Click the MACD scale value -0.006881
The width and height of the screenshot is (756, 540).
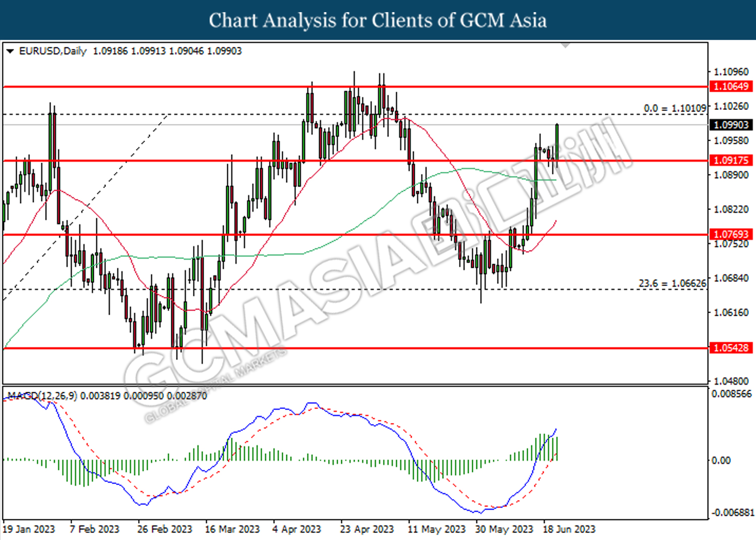pos(732,512)
